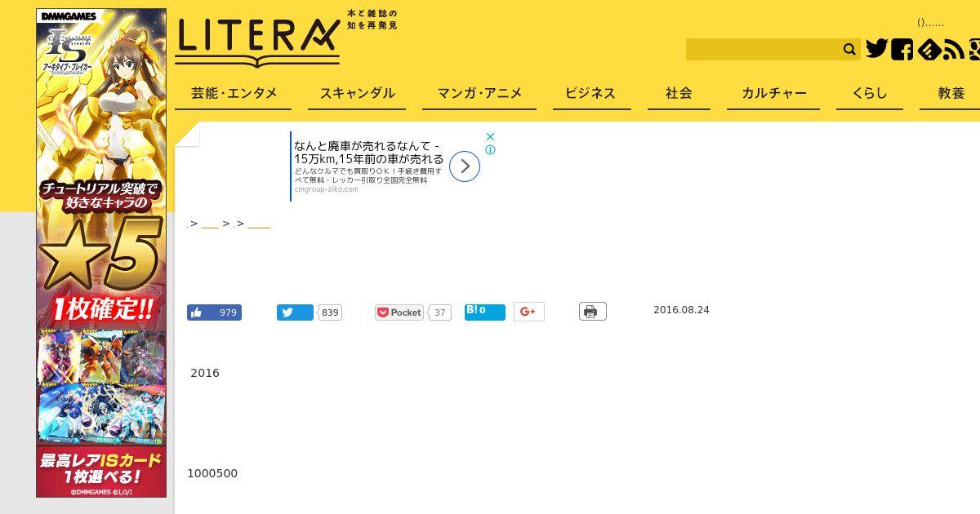
Task: Open the RSS feed icon
Action: pyautogui.click(x=954, y=50)
